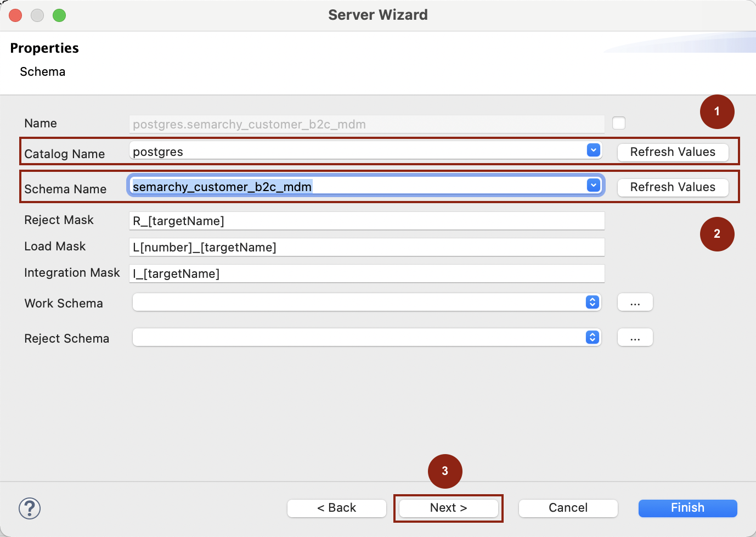Close the Server Wizard with the red button

pyautogui.click(x=15, y=15)
